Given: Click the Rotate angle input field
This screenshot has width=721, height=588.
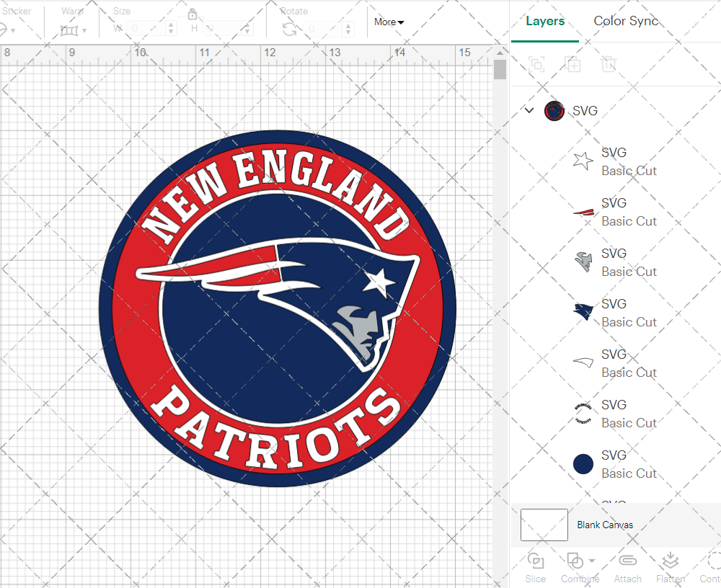Looking at the screenshot, I should [323, 30].
